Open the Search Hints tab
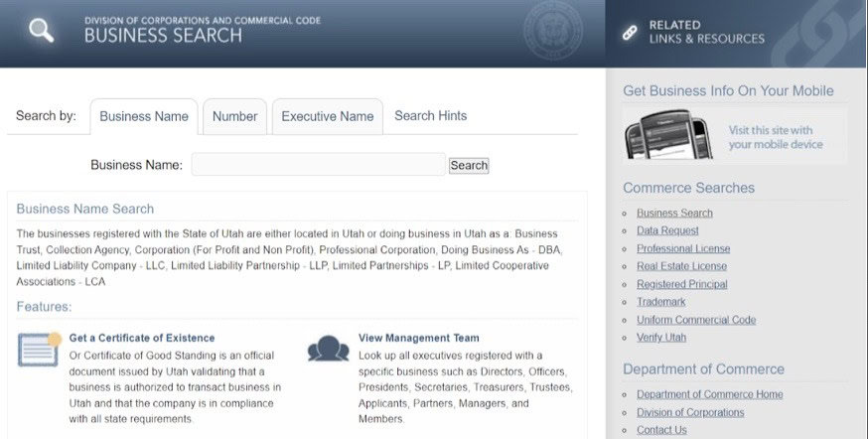Image resolution: width=868 pixels, height=439 pixels. tap(430, 115)
